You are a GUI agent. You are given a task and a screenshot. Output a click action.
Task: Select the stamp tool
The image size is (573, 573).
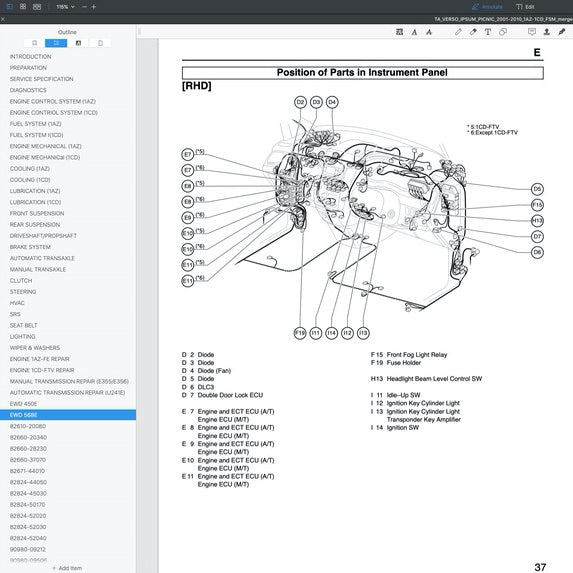pyautogui.click(x=547, y=32)
